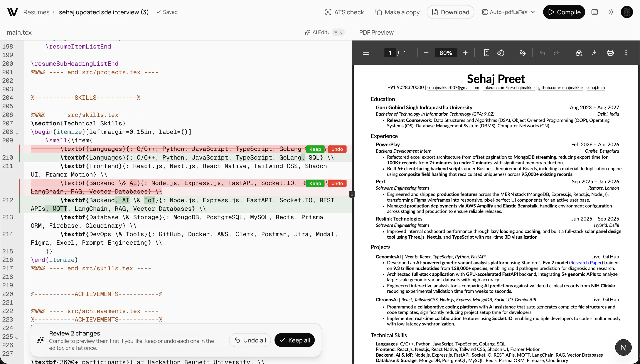Toggle light/dark theme sun icon
Viewport: 640px width, 364px height.
(611, 12)
